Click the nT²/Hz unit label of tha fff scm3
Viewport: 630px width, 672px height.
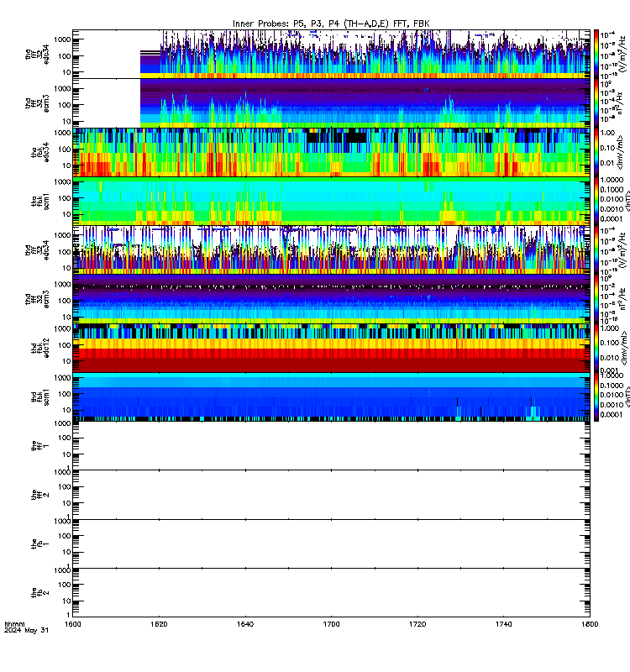[621, 102]
